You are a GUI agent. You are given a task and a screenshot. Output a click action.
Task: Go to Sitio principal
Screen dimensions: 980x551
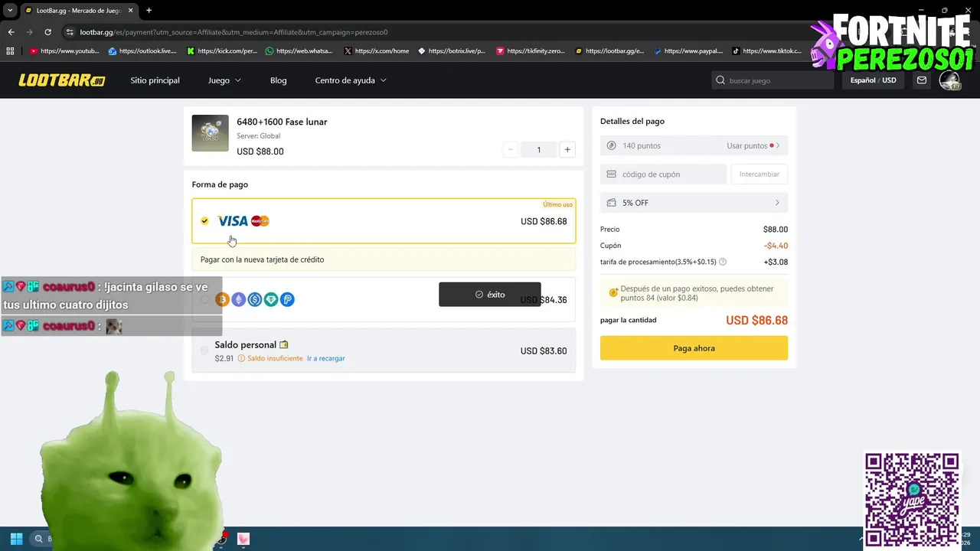pos(155,80)
